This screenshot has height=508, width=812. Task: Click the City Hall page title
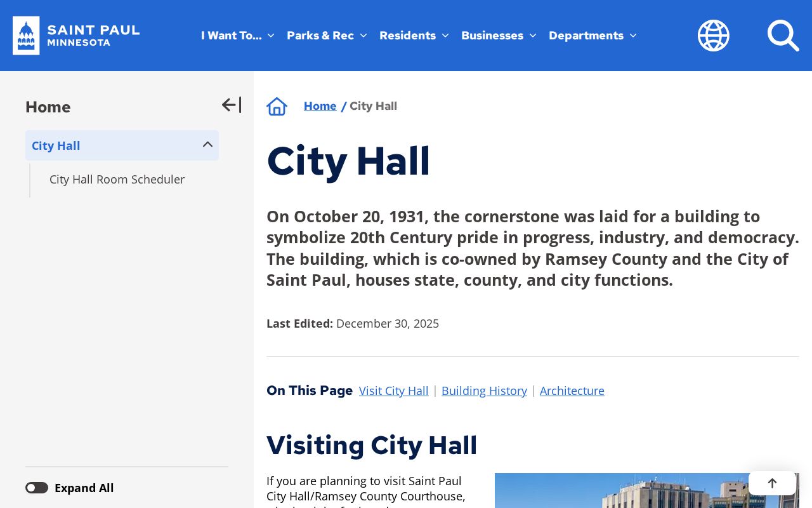tap(348, 161)
